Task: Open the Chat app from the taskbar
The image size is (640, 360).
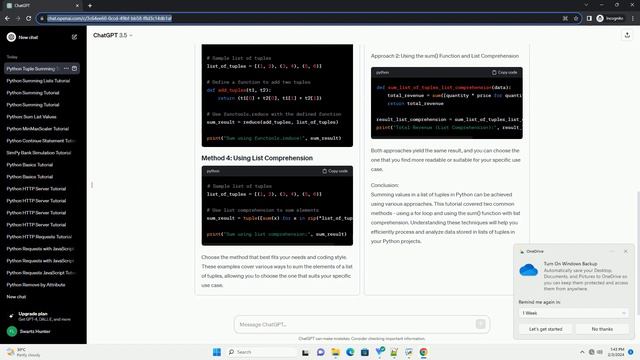Action: click(320, 352)
